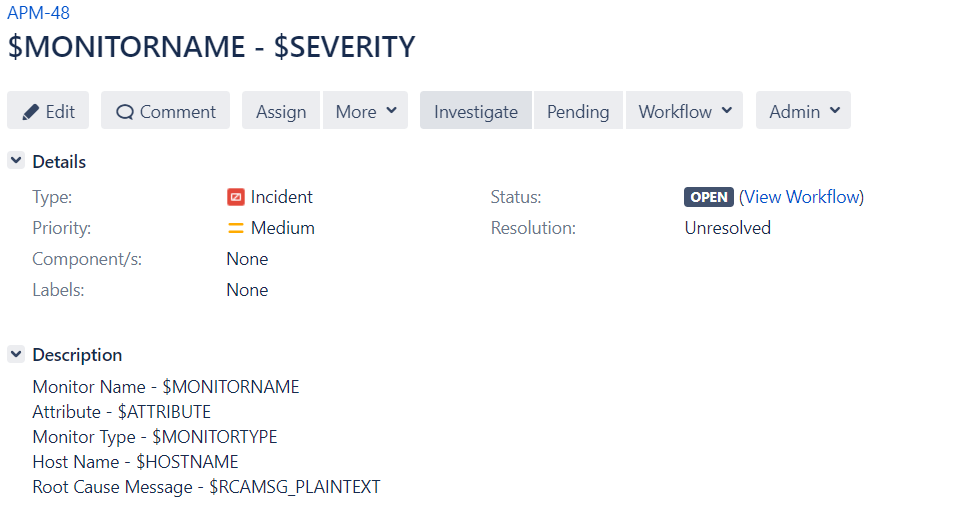
Task: Assign the issue using Assign button
Action: 281,111
